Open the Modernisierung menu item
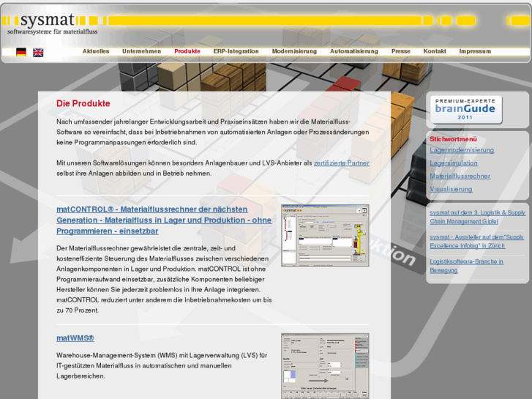Screen dimensions: 532x399 click(294, 51)
